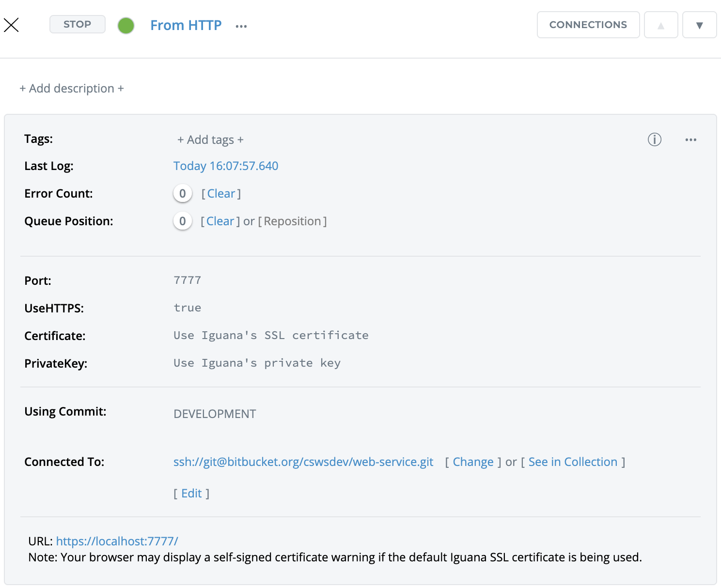Viewport: 721px width, 588px height.
Task: Add a description to the channel
Action: [72, 89]
